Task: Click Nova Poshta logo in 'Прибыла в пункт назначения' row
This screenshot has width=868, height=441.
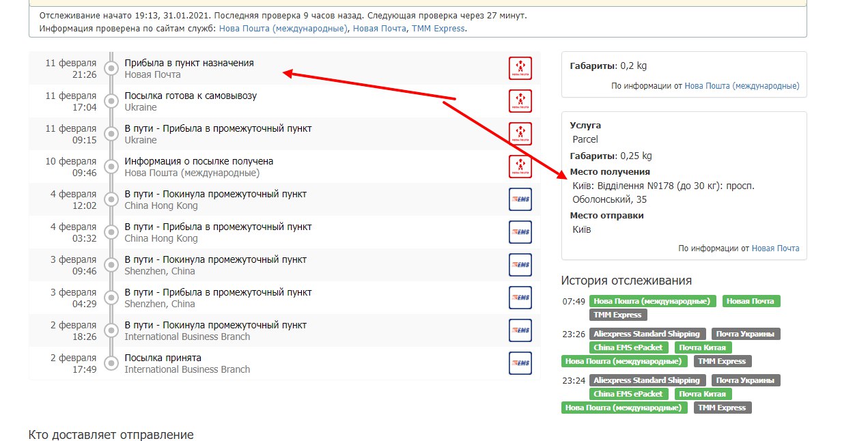Action: [520, 68]
